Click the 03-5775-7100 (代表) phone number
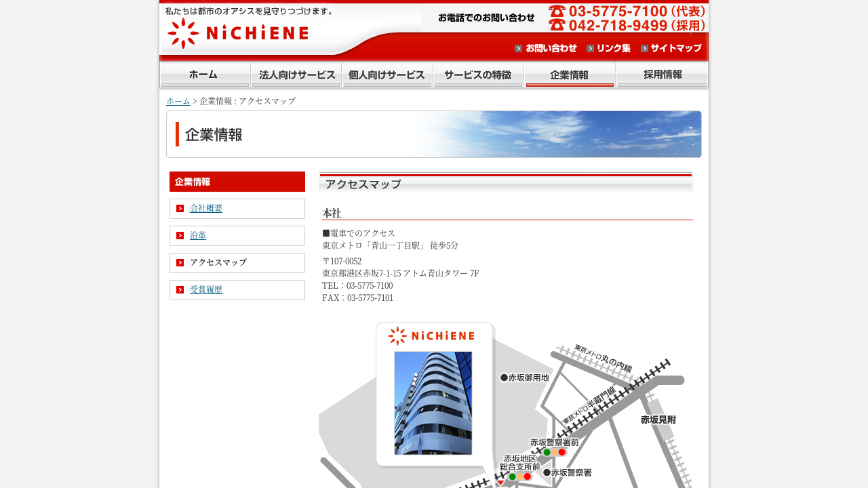This screenshot has width=868, height=488. (x=637, y=11)
